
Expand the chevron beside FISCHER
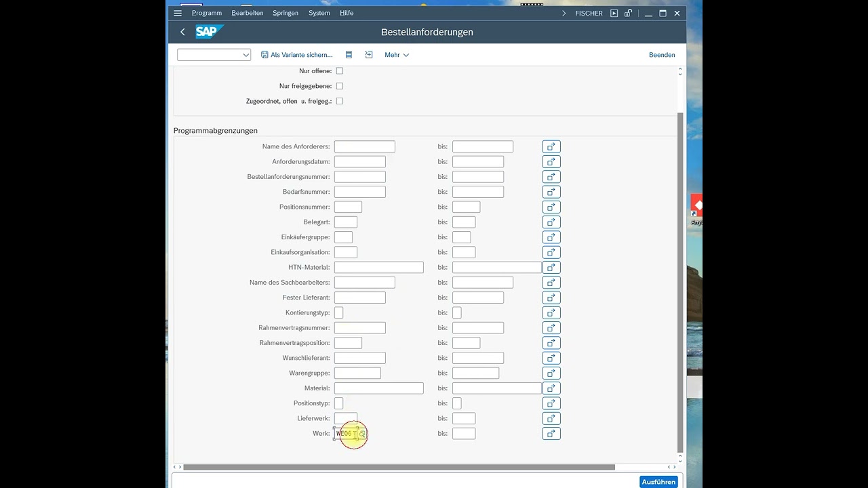coord(564,13)
